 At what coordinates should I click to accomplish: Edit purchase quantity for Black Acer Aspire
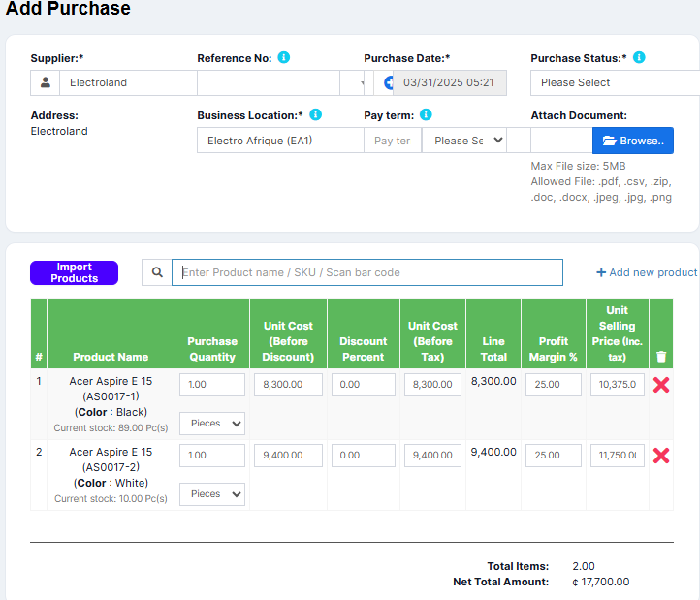pyautogui.click(x=212, y=385)
